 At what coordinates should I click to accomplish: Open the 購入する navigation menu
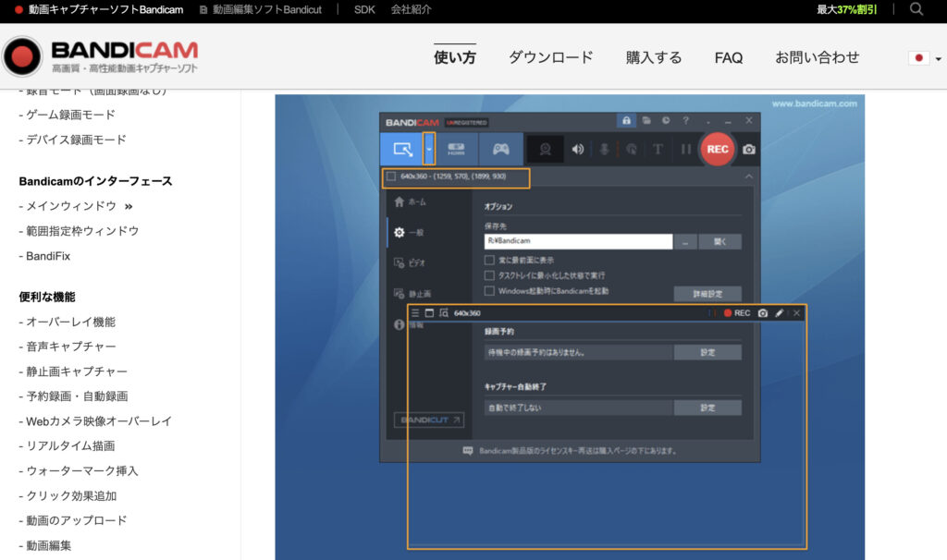(654, 57)
